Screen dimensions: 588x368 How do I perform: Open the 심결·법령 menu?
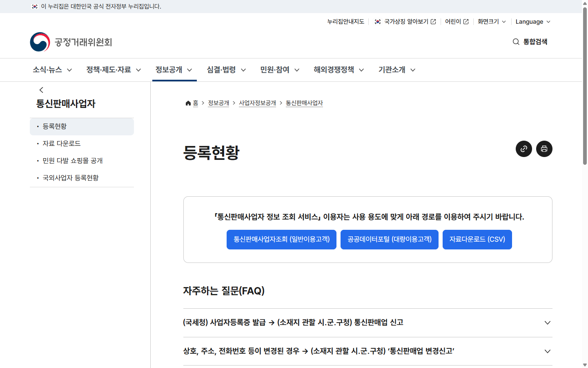(x=226, y=70)
